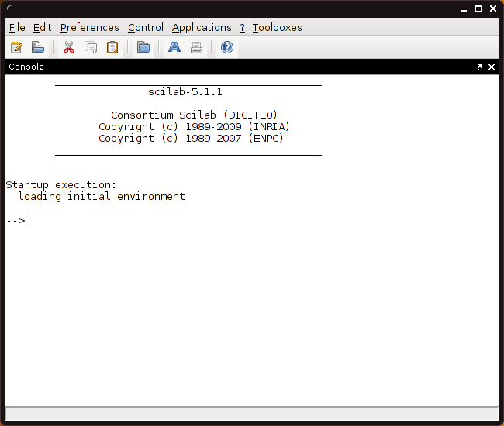
Task: Maximize the Scilab window
Action: (x=478, y=9)
